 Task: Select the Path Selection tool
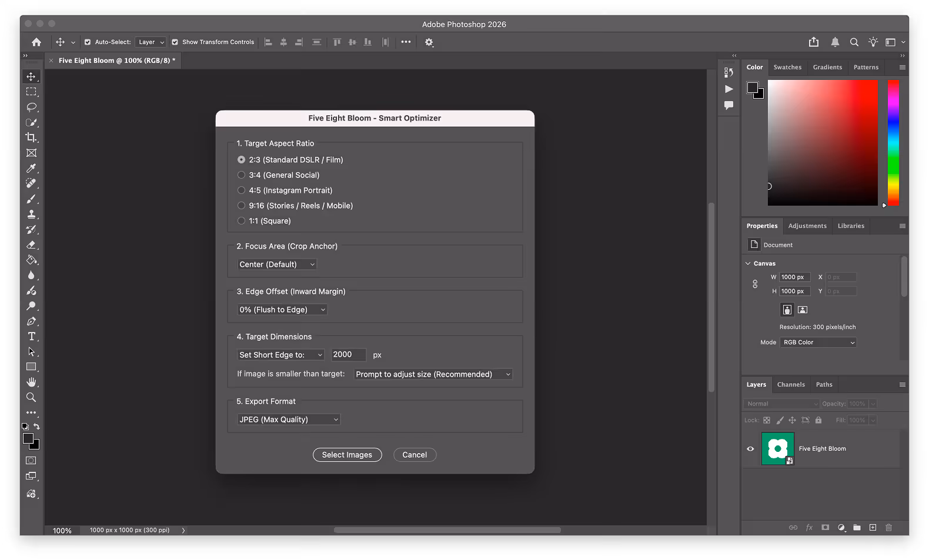coord(31,351)
